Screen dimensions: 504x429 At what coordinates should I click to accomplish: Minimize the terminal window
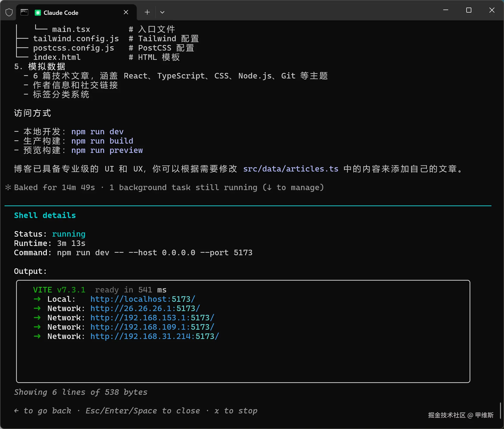pos(446,10)
